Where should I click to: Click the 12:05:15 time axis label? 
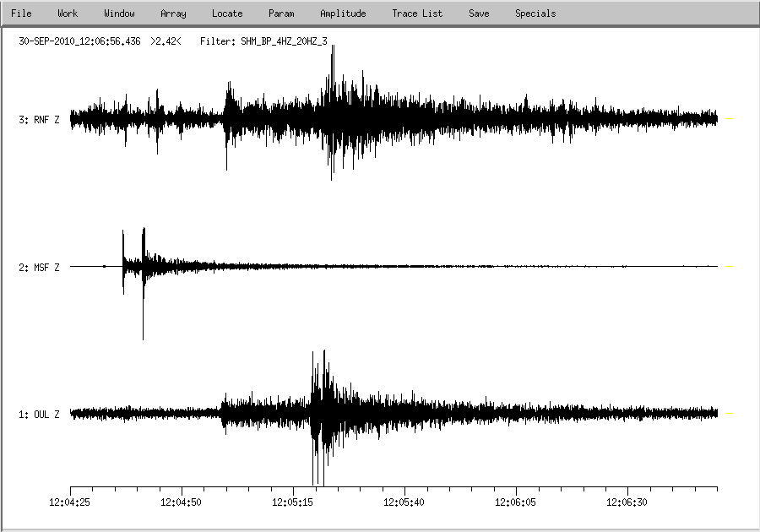pyautogui.click(x=292, y=502)
